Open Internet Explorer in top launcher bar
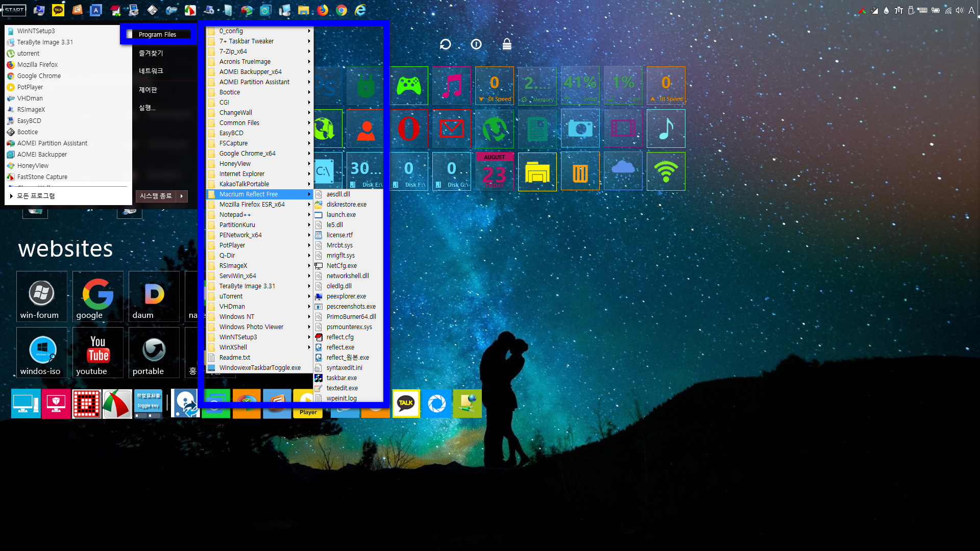This screenshot has height=551, width=980. point(360,10)
